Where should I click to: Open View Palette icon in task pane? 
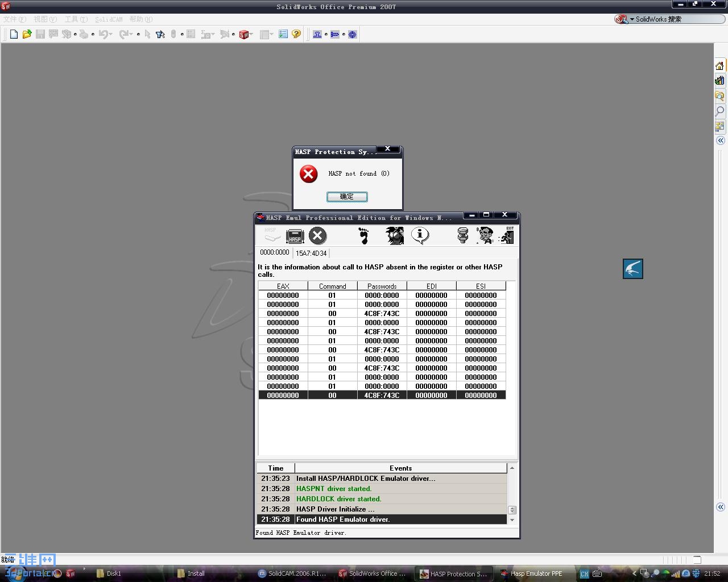pyautogui.click(x=720, y=126)
